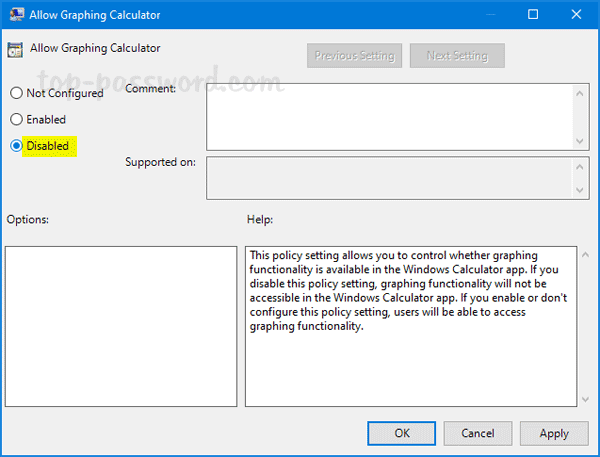Click the Help pane scroll down arrow
The width and height of the screenshot is (600, 457).
[x=585, y=399]
